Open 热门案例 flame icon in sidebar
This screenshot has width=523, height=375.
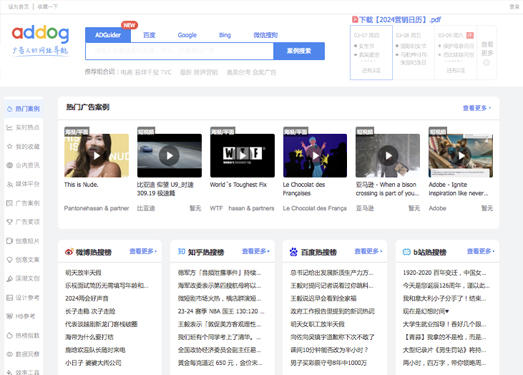10,109
